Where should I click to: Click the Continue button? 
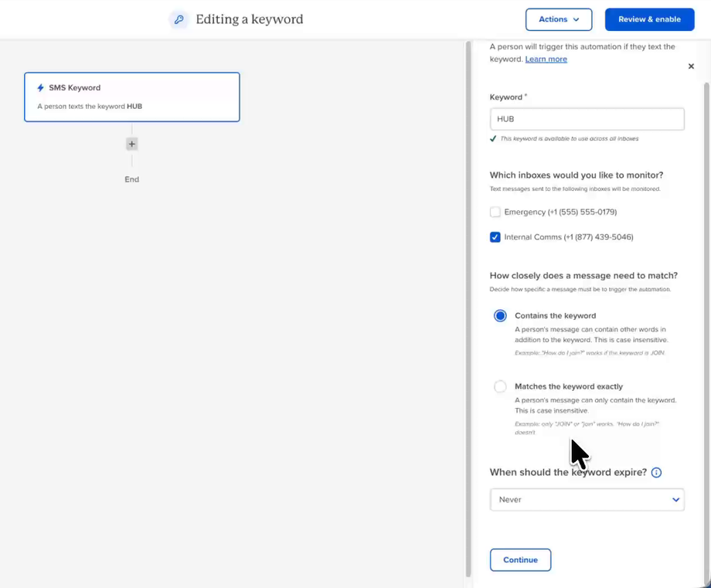point(521,560)
